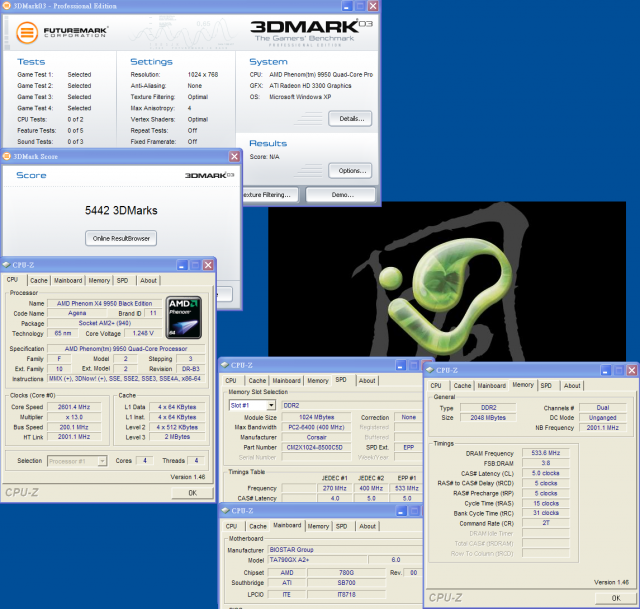640x609 pixels.
Task: Open the Texture Filtering... button
Action: point(270,195)
